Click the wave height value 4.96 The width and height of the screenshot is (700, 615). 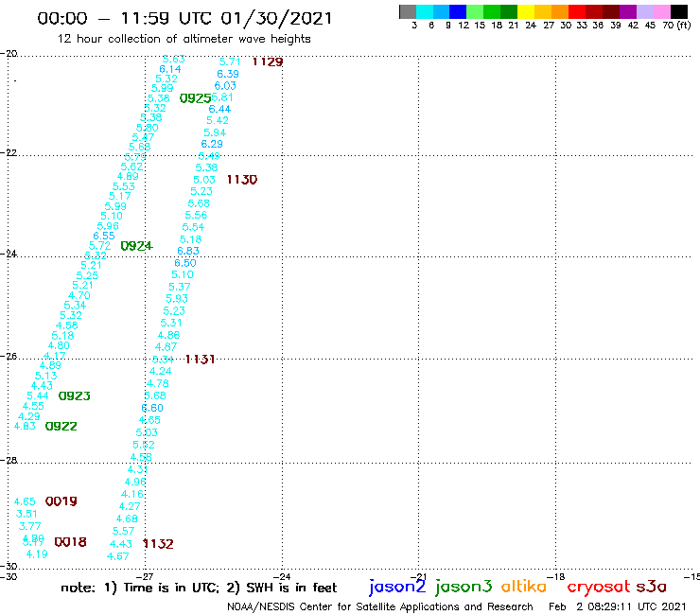pos(135,482)
